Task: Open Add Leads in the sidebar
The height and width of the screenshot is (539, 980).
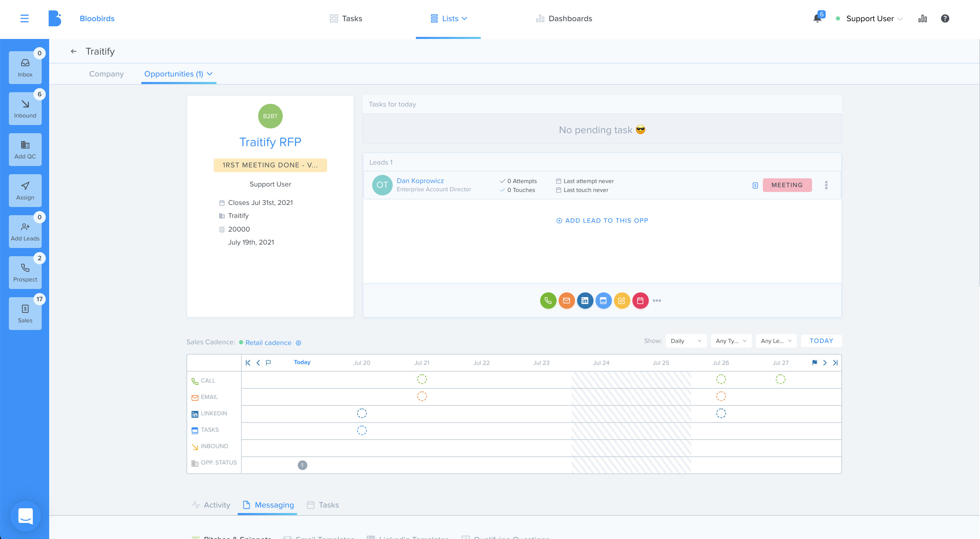Action: (x=25, y=232)
